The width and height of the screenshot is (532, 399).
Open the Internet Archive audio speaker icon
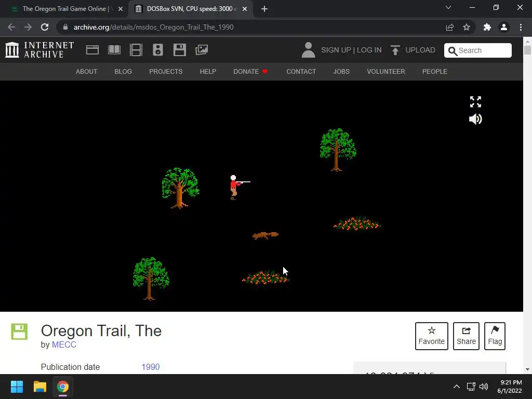158,50
